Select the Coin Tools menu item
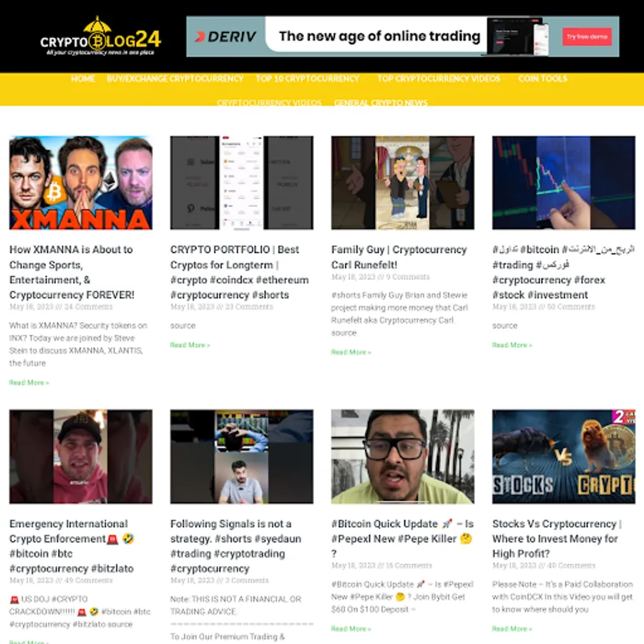This screenshot has width=644, height=644. click(x=542, y=79)
